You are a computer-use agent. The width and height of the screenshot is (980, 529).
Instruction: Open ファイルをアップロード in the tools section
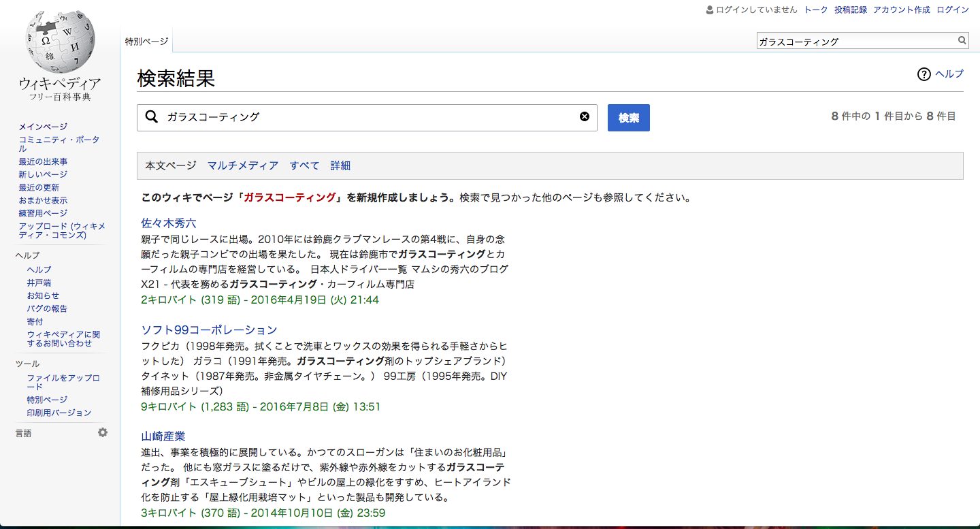[x=63, y=382]
